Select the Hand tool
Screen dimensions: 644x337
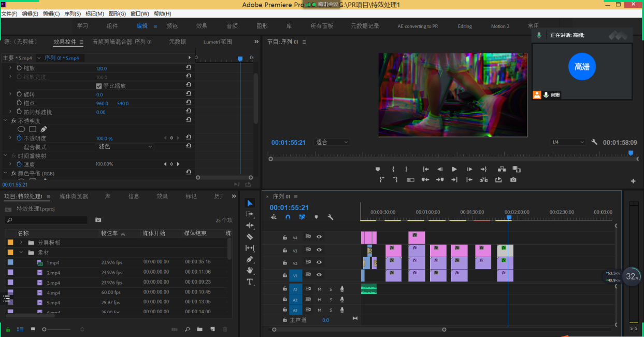[250, 270]
